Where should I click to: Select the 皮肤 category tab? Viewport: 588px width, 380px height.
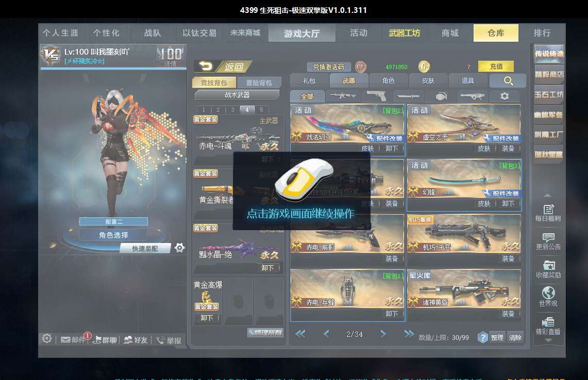(x=428, y=80)
